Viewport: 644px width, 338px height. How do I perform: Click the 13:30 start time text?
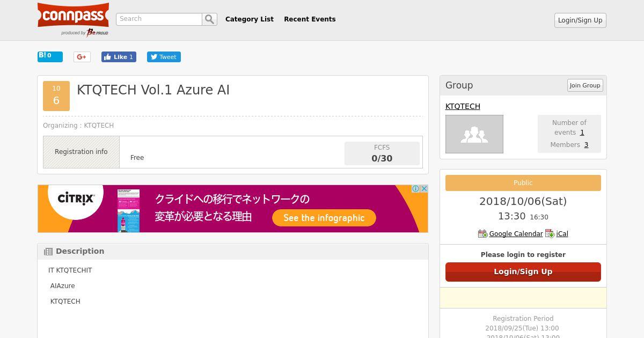click(x=512, y=216)
